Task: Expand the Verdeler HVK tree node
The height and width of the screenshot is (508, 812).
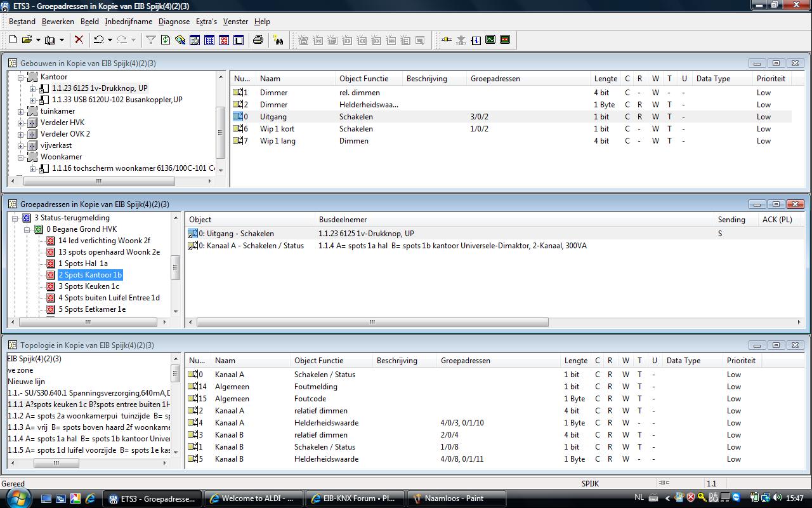Action: pyautogui.click(x=21, y=123)
